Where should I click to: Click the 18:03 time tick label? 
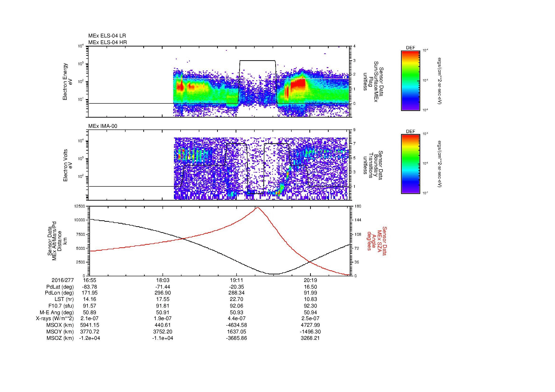click(163, 280)
